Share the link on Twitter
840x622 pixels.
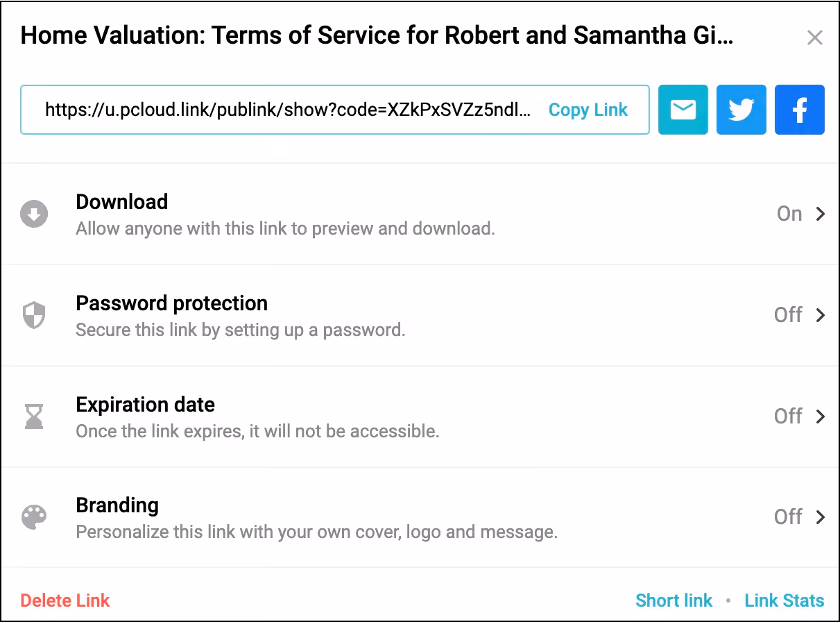coord(741,109)
